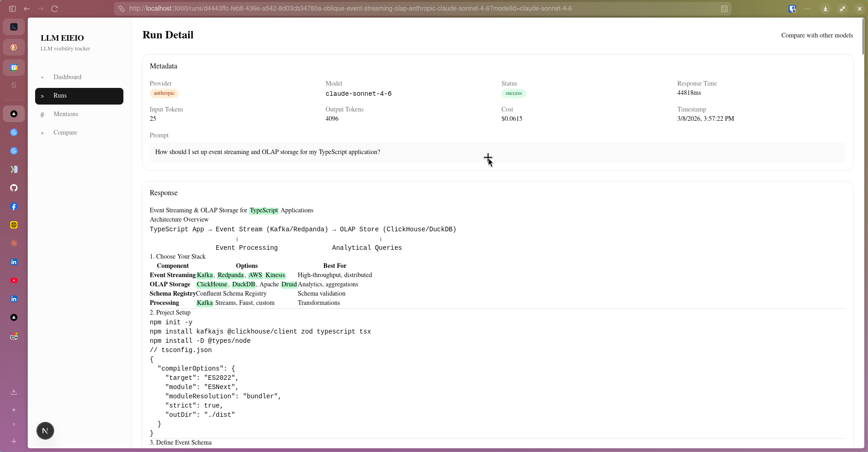Open the Bitwarden shield extension icon

[792, 9]
